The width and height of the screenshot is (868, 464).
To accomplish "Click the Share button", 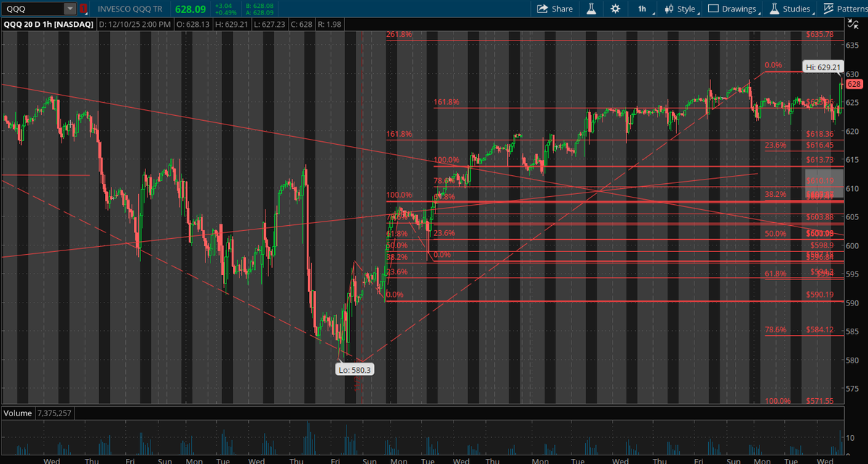I will [555, 9].
